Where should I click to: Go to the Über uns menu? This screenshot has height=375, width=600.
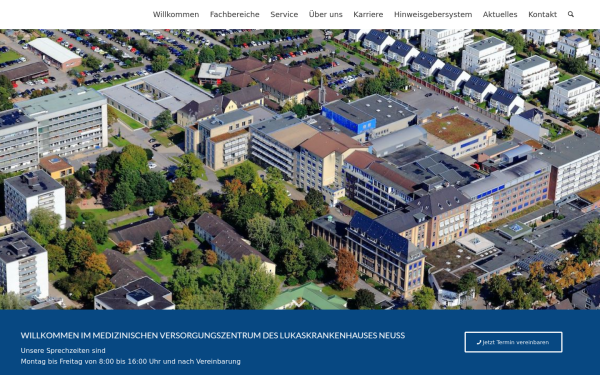pyautogui.click(x=326, y=15)
